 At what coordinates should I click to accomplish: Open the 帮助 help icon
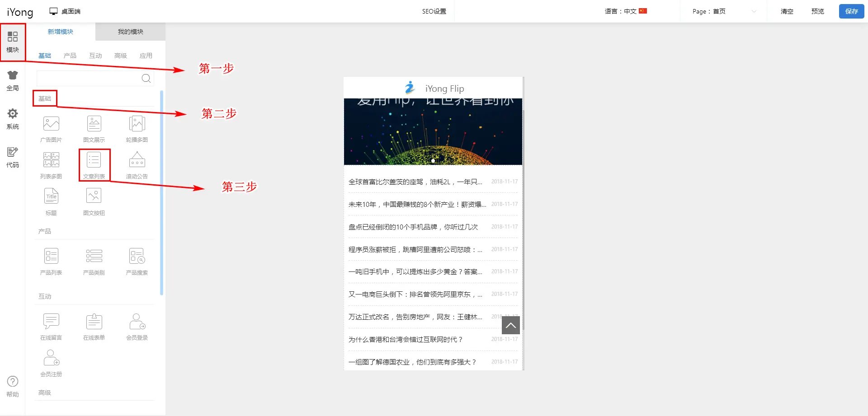[x=13, y=387]
